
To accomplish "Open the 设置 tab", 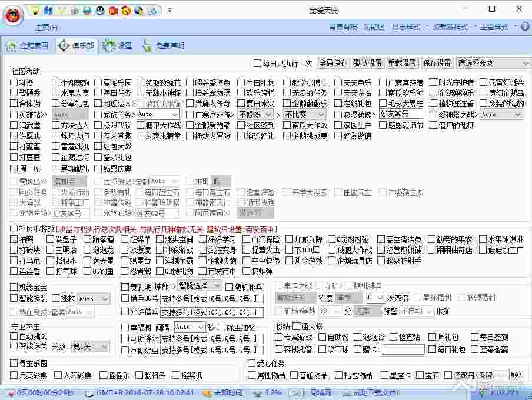I will [x=117, y=45].
